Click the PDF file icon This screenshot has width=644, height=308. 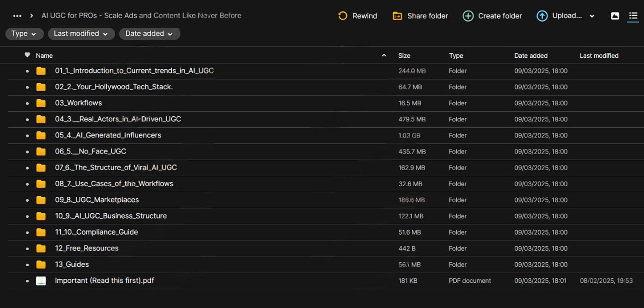point(41,281)
